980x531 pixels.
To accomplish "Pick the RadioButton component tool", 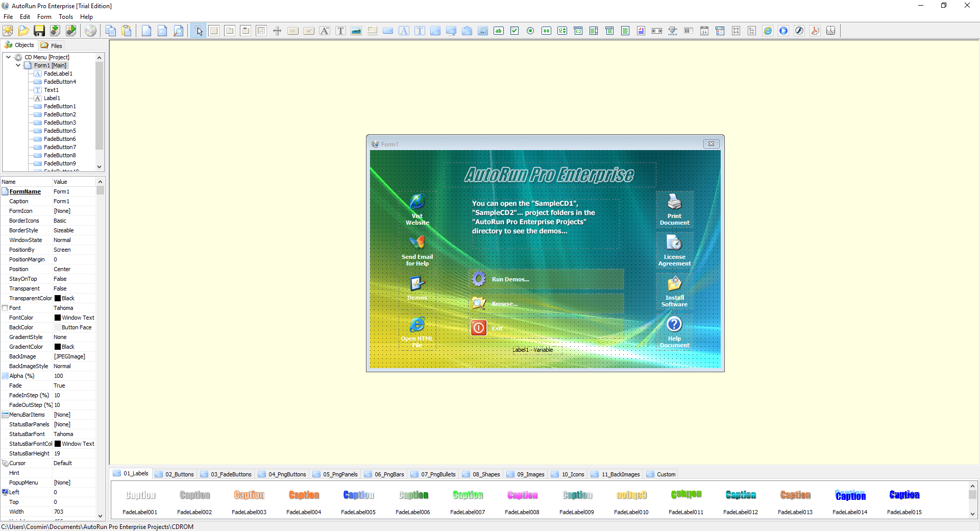I will [x=530, y=31].
